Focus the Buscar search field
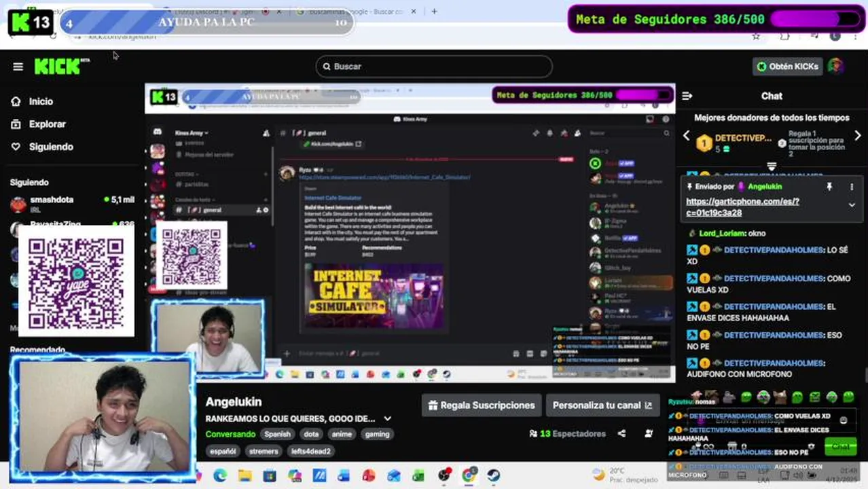The height and width of the screenshot is (489, 868). point(434,67)
